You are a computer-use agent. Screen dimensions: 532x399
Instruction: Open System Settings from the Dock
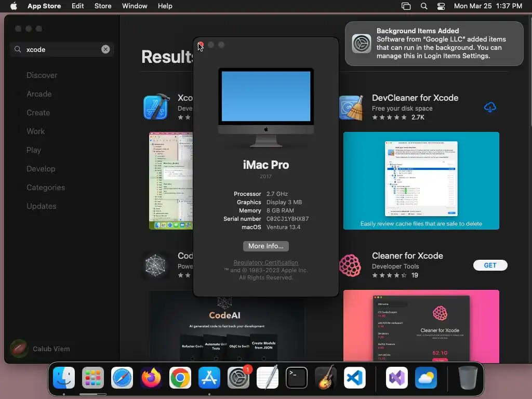click(238, 378)
